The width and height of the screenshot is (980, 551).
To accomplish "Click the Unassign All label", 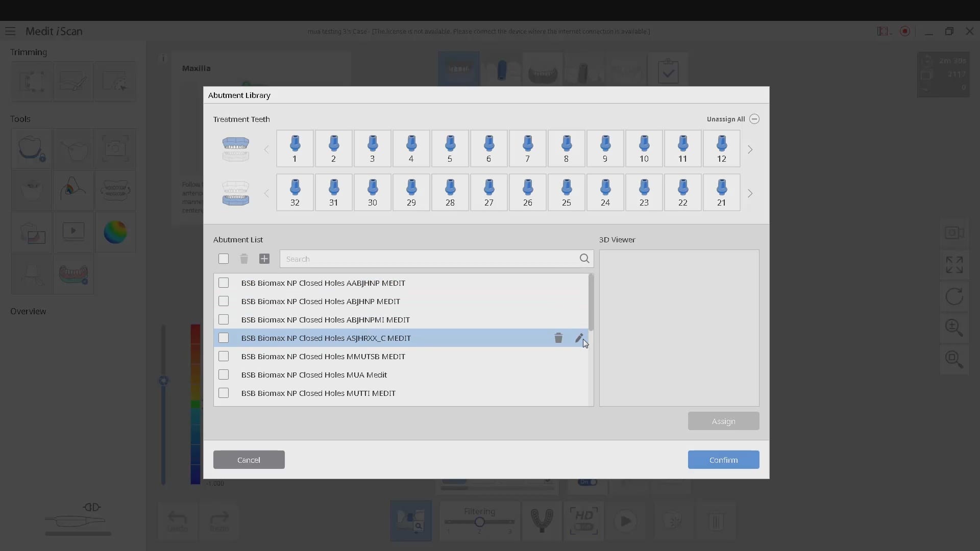I will coord(725,119).
